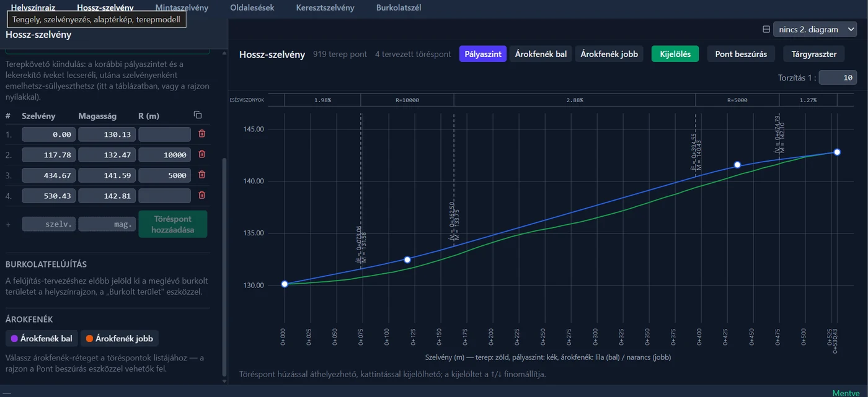Screen dimensions: 868x397
Task: Edit the Magasság value 141.59 in row 3
Action: (105, 175)
